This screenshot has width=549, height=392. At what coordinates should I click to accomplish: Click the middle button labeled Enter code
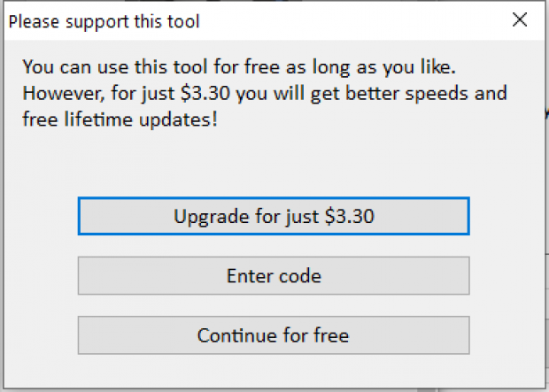point(274,275)
